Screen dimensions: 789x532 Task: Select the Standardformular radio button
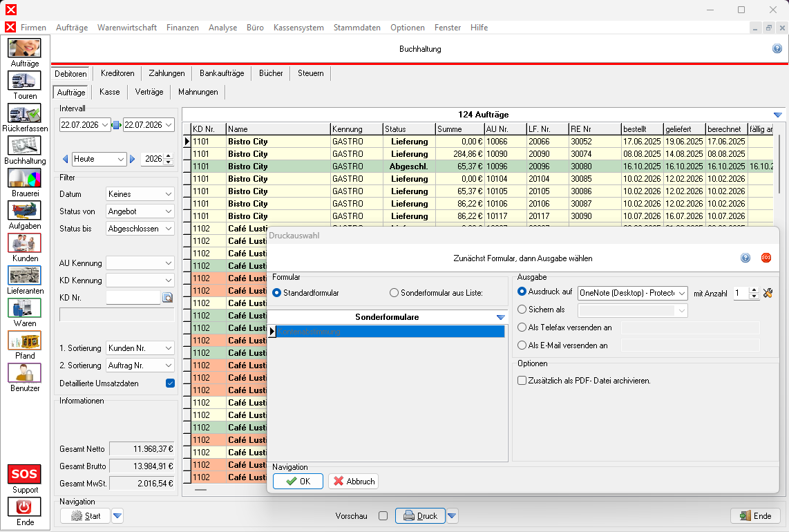[x=276, y=293]
